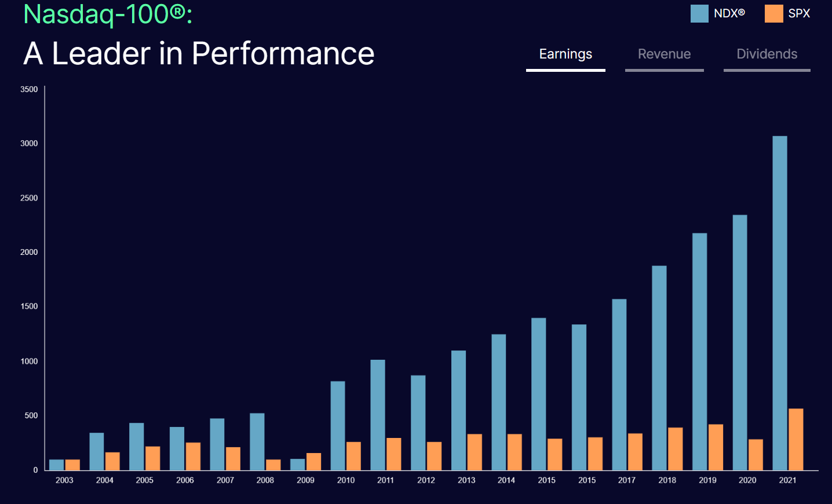The image size is (832, 504).
Task: Click the 2018 x-axis year label
Action: pyautogui.click(x=667, y=480)
